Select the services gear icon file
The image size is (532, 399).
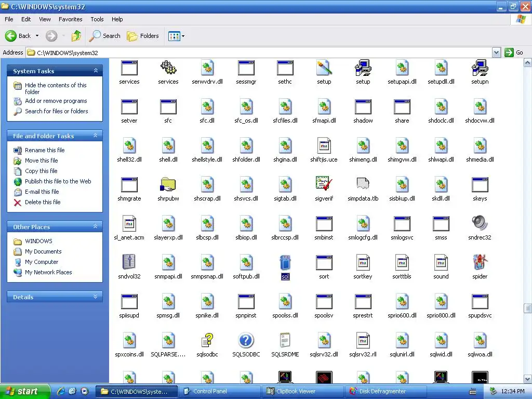[168, 68]
